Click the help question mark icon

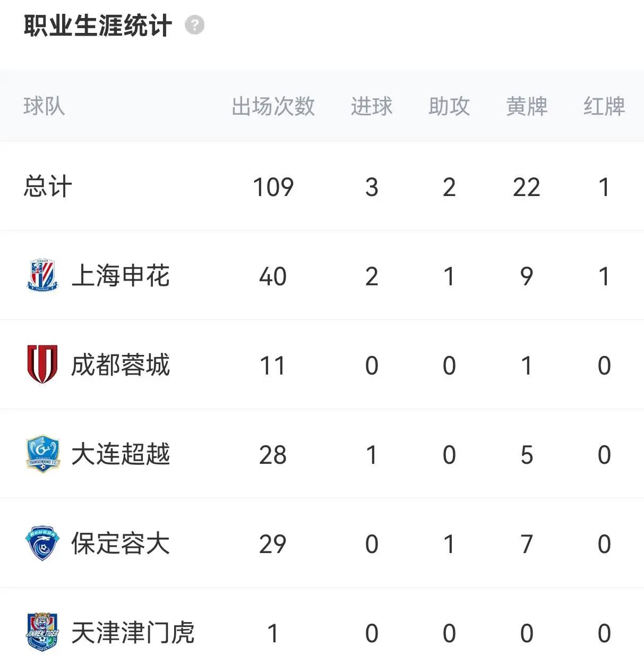click(x=194, y=25)
